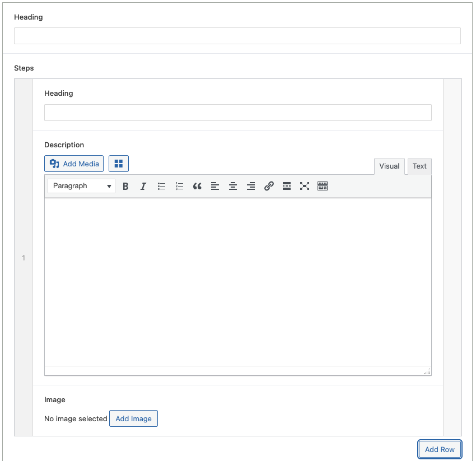This screenshot has width=476, height=461.
Task: Apply italic formatting
Action: tap(143, 186)
